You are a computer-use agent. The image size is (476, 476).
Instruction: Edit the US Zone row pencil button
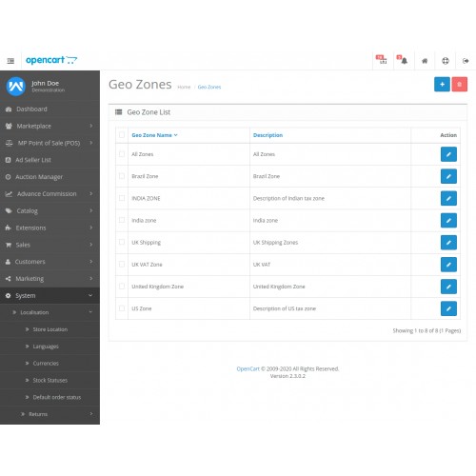tap(448, 308)
